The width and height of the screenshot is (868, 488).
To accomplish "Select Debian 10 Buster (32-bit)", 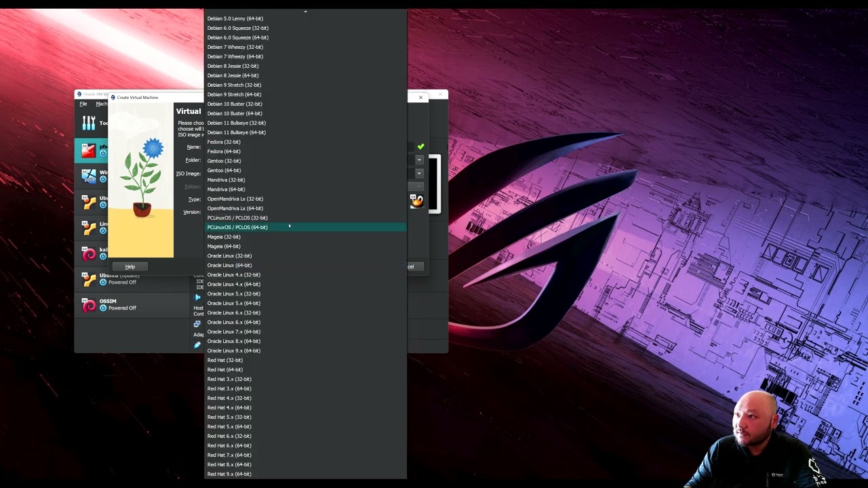I will pos(305,104).
